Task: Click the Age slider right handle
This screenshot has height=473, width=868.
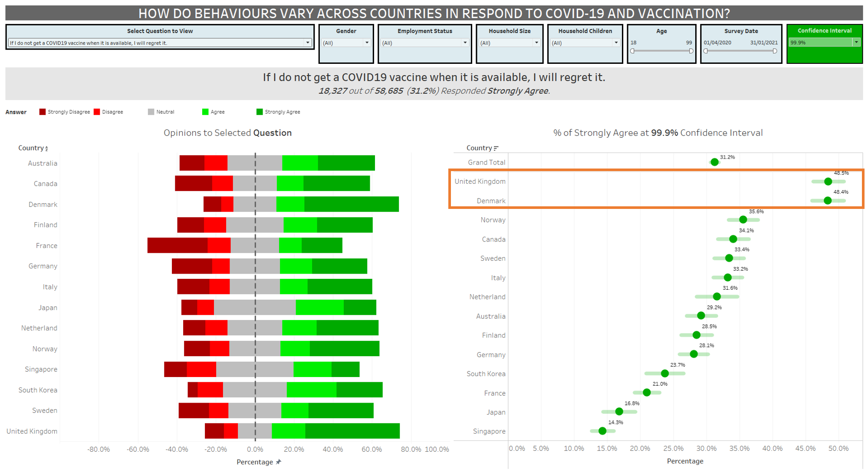Action: (691, 51)
